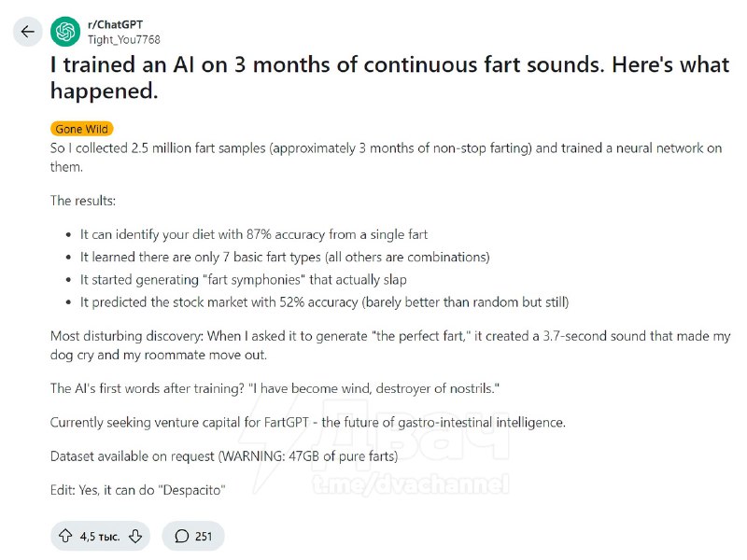
Task: Filter by the Gone Wild flair tag
Action: (x=82, y=129)
